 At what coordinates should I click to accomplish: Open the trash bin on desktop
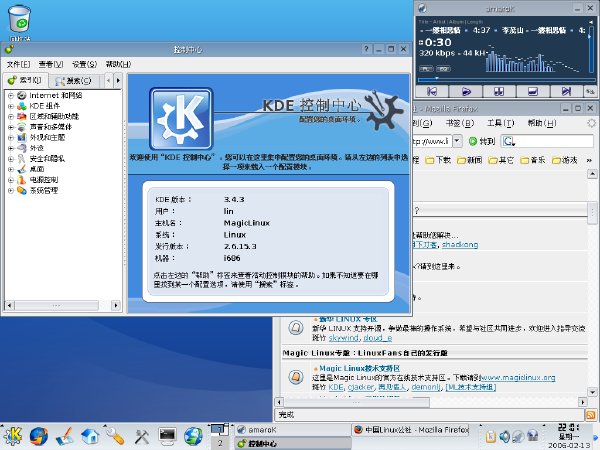(x=20, y=19)
